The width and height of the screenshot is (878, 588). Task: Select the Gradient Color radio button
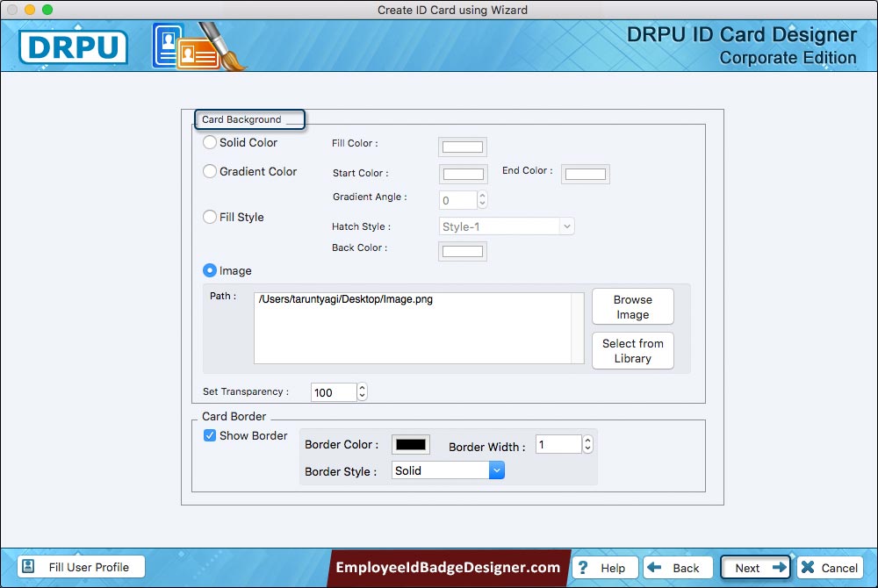[x=210, y=171]
